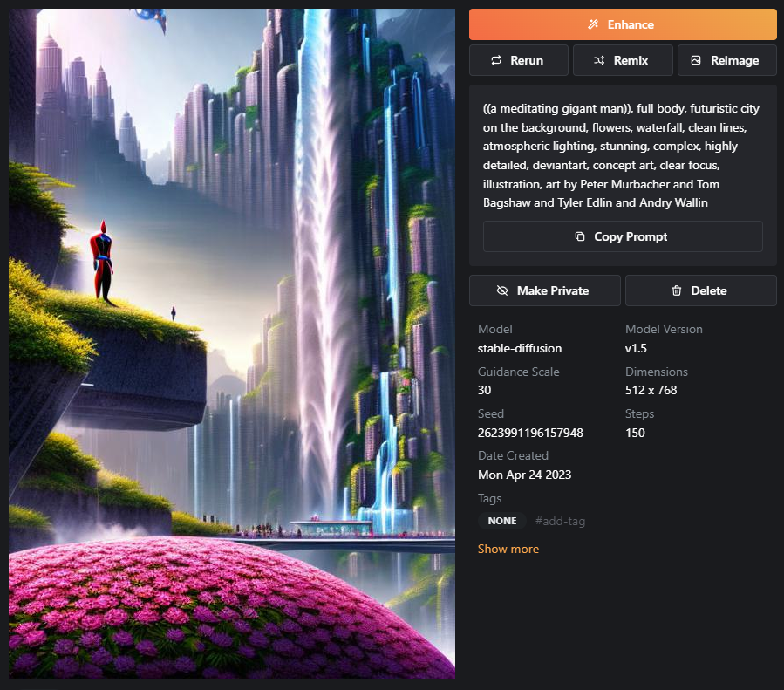The width and height of the screenshot is (784, 690).
Task: Click the orange Enhance button
Action: coord(623,24)
